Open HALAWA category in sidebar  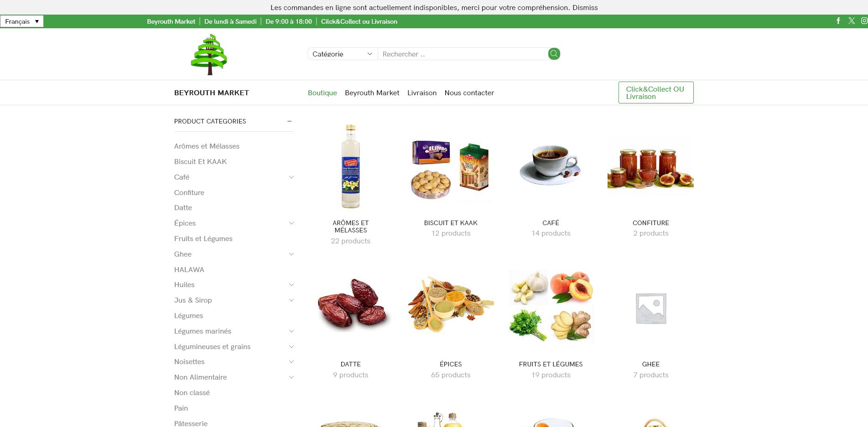click(189, 270)
